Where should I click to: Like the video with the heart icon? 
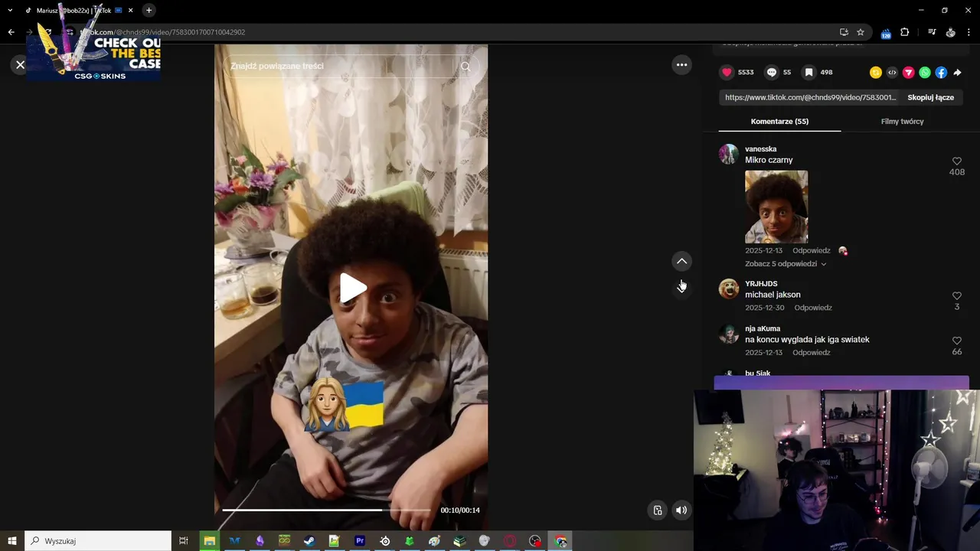pos(727,72)
